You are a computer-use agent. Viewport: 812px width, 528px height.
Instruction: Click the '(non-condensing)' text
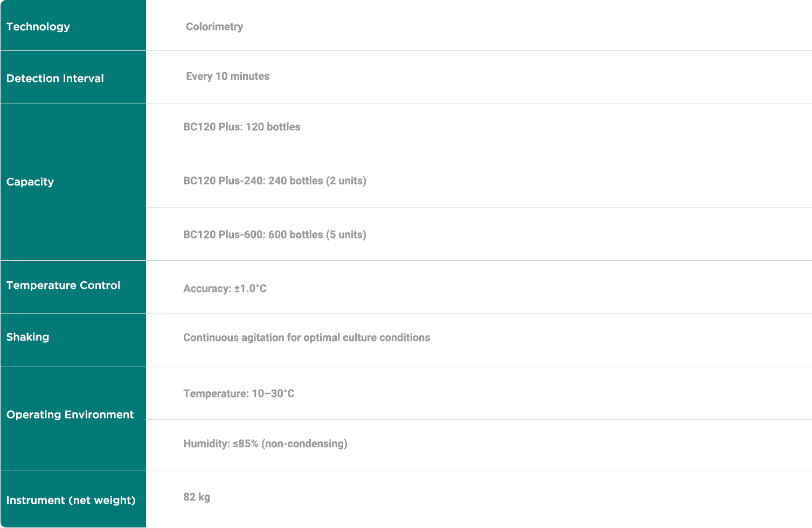(x=304, y=443)
